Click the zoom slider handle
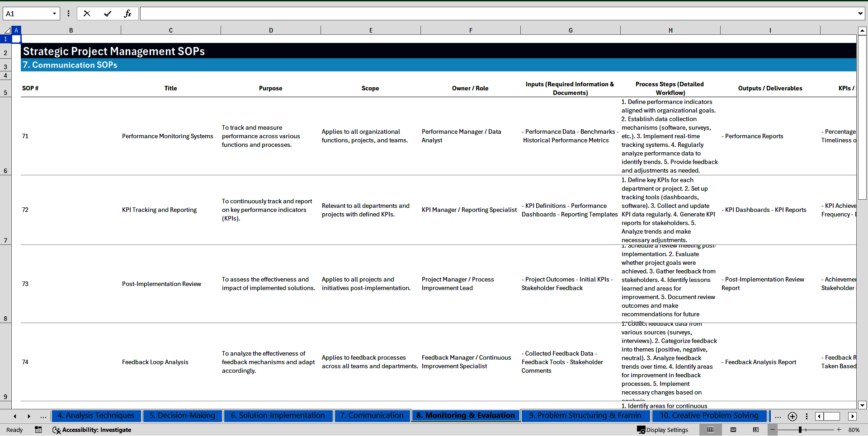 (800, 430)
